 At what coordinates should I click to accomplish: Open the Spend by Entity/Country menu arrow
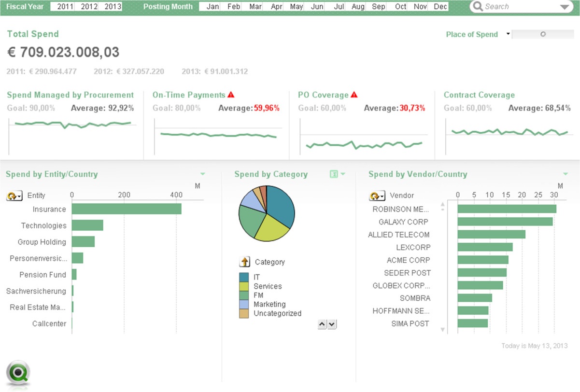202,174
